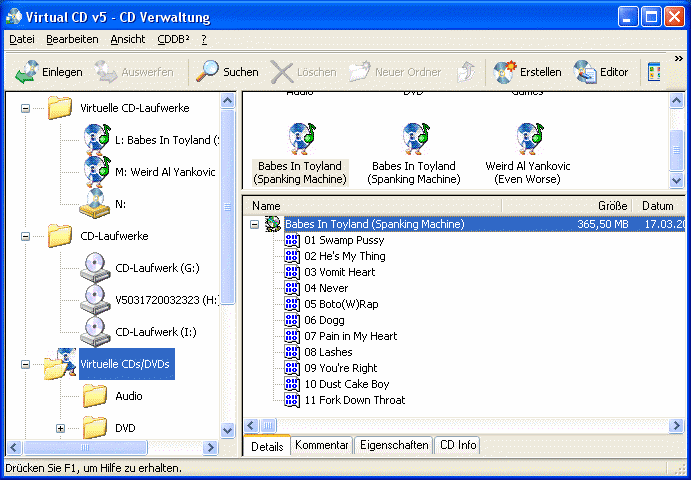Screen dimensions: 691x480
Task: Sort by the Größe column header
Action: click(567, 206)
